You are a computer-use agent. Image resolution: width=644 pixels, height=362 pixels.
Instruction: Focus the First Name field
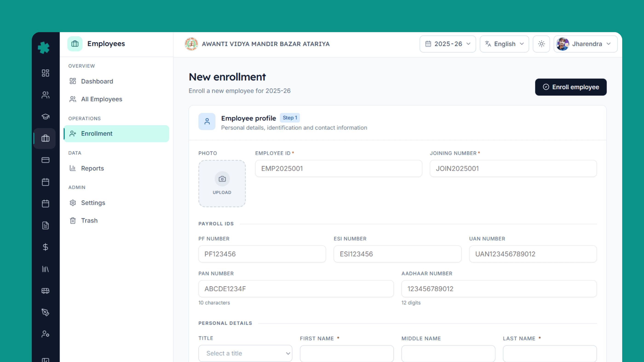(347, 354)
